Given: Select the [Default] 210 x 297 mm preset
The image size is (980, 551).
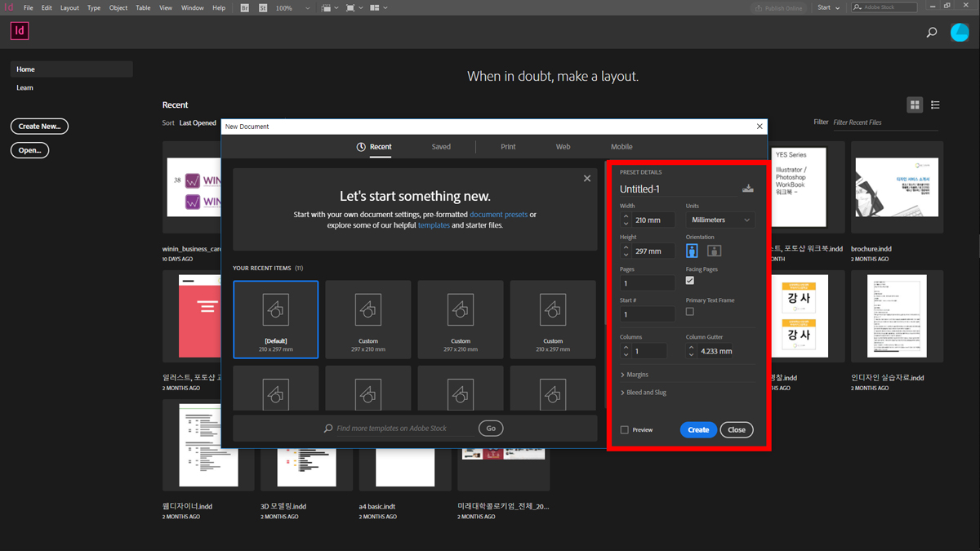Looking at the screenshot, I should [x=275, y=319].
